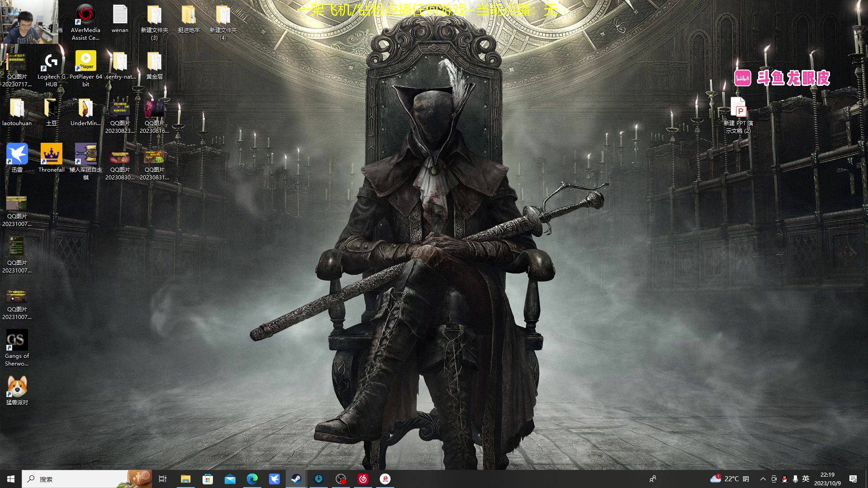Open the aperture app with red dot on the taskbar
The height and width of the screenshot is (488, 868).
click(341, 479)
